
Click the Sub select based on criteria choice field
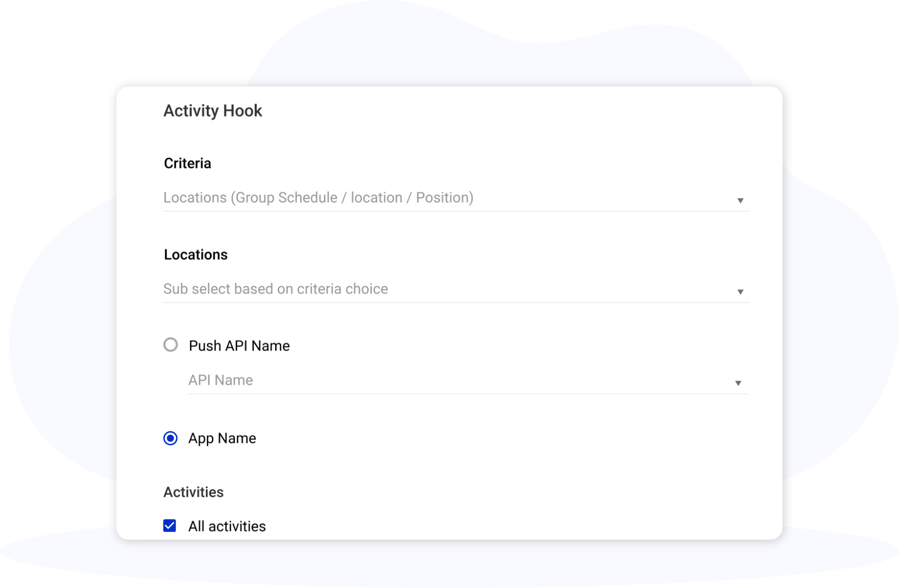pyautogui.click(x=456, y=289)
